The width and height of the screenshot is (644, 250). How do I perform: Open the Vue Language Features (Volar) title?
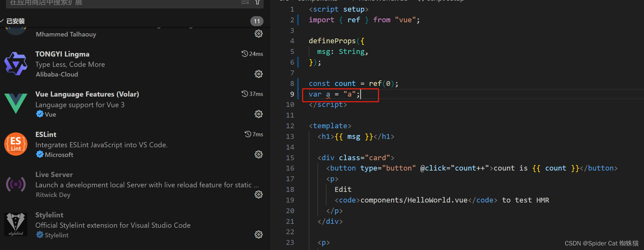(x=87, y=94)
